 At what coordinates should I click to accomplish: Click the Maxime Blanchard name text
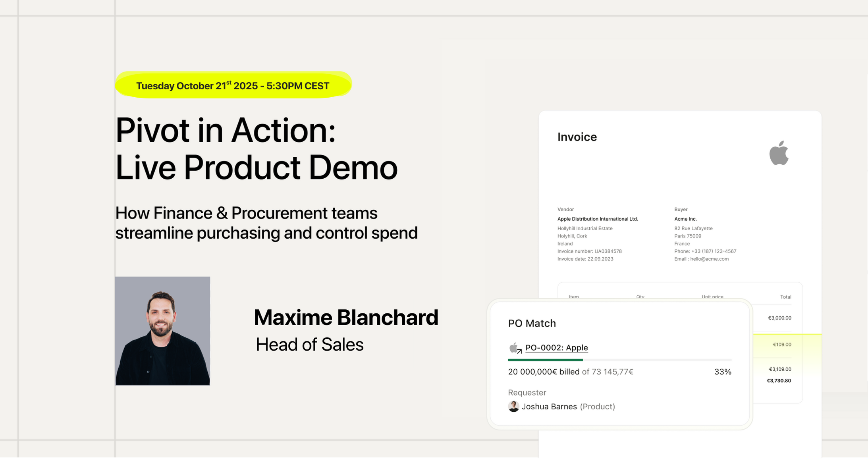(346, 317)
